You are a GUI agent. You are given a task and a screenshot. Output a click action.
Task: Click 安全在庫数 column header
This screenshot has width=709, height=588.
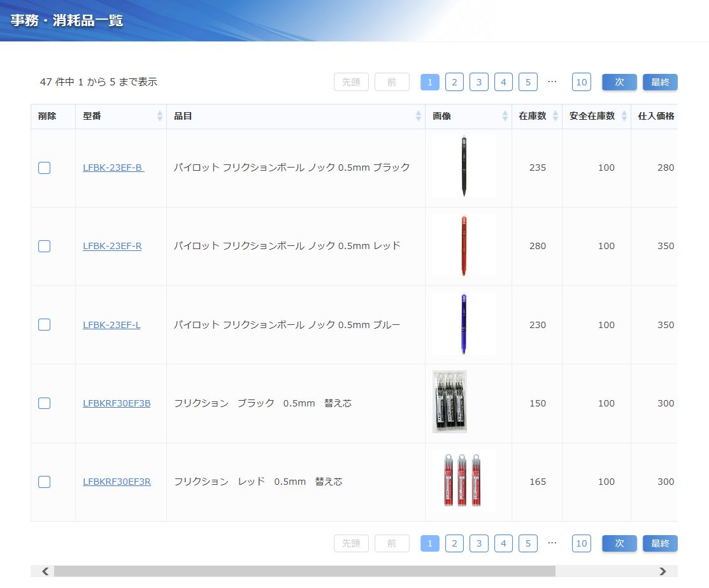[x=592, y=116]
